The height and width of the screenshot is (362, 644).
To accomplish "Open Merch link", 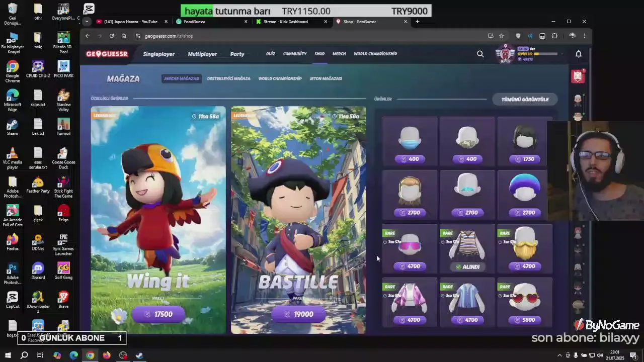I will click(x=339, y=54).
